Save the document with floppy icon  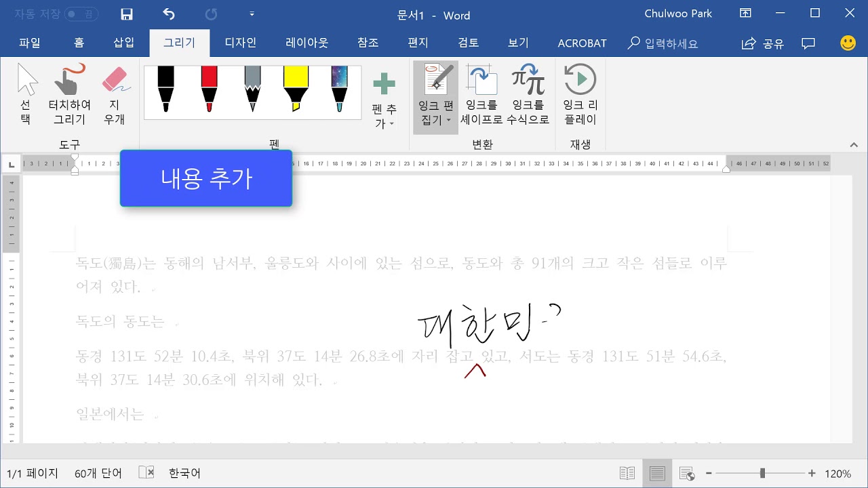point(126,14)
